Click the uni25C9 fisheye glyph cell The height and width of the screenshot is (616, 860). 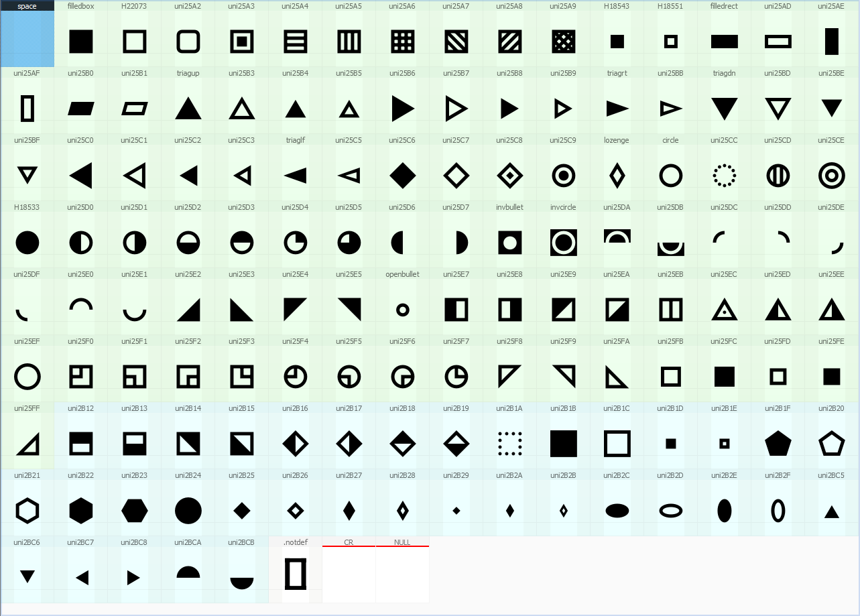pos(563,175)
